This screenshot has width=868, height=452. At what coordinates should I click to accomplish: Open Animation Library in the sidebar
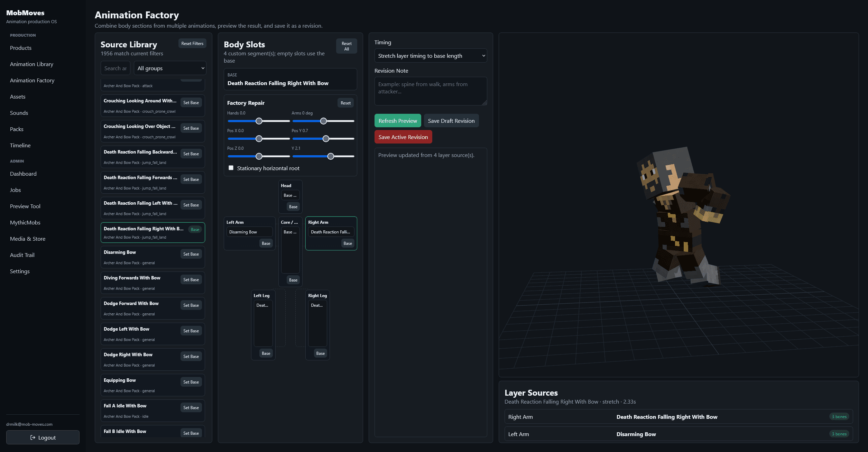click(31, 64)
